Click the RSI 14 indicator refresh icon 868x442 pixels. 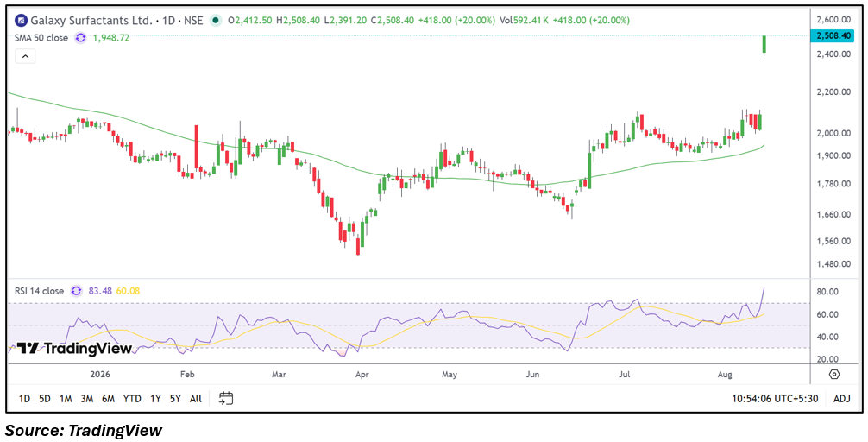click(77, 291)
